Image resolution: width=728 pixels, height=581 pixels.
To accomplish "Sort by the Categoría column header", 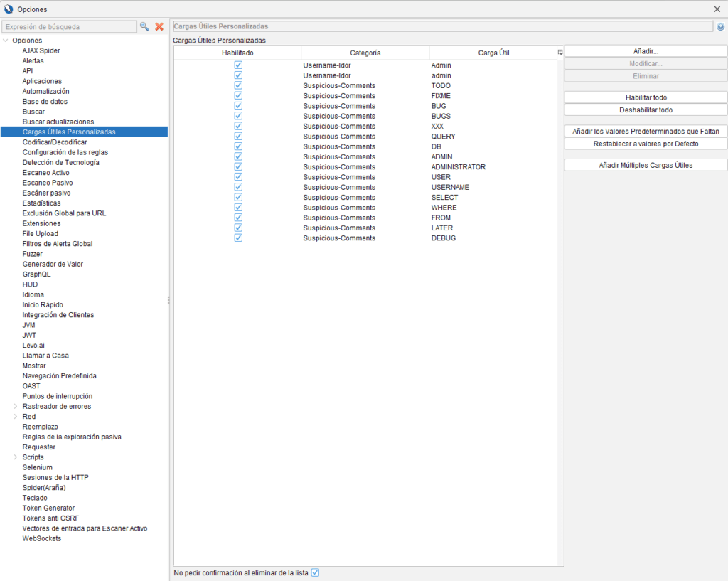I will tap(365, 53).
